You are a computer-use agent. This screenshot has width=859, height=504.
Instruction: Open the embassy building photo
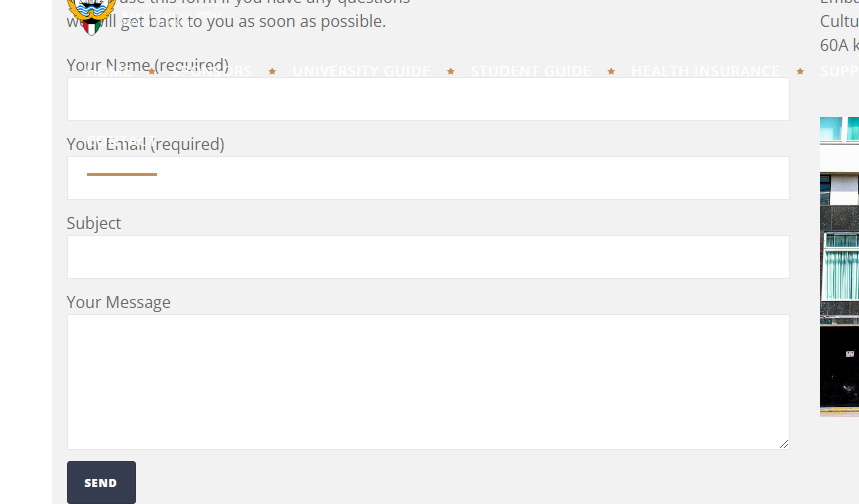[x=839, y=266]
